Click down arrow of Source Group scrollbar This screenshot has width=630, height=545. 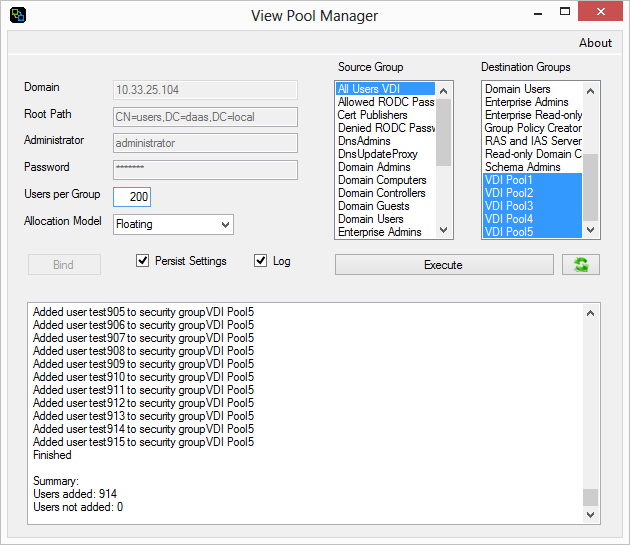[x=444, y=230]
